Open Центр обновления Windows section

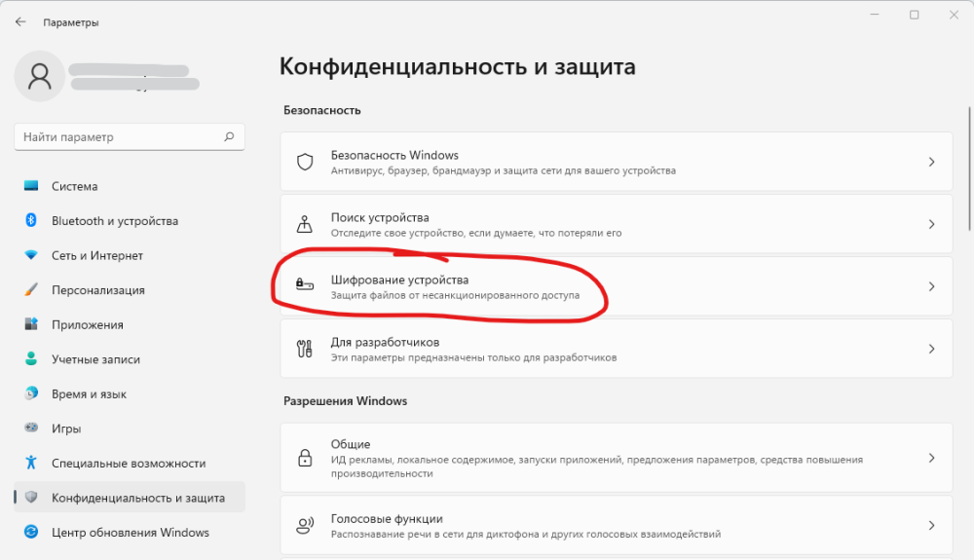[x=130, y=532]
